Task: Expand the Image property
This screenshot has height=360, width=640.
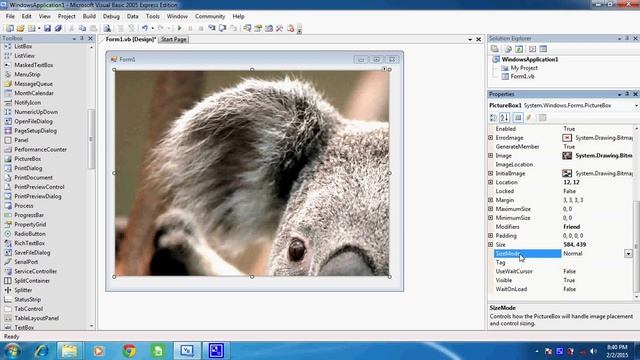Action: (x=491, y=156)
